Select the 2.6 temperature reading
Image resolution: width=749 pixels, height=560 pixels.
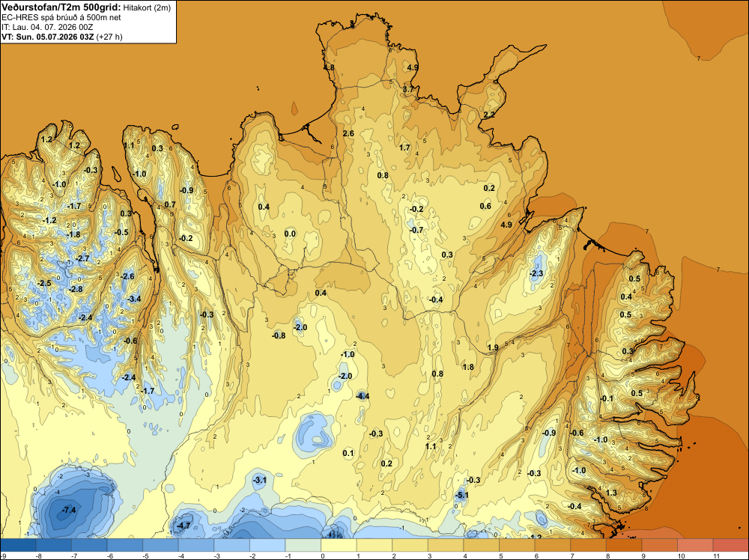point(349,133)
